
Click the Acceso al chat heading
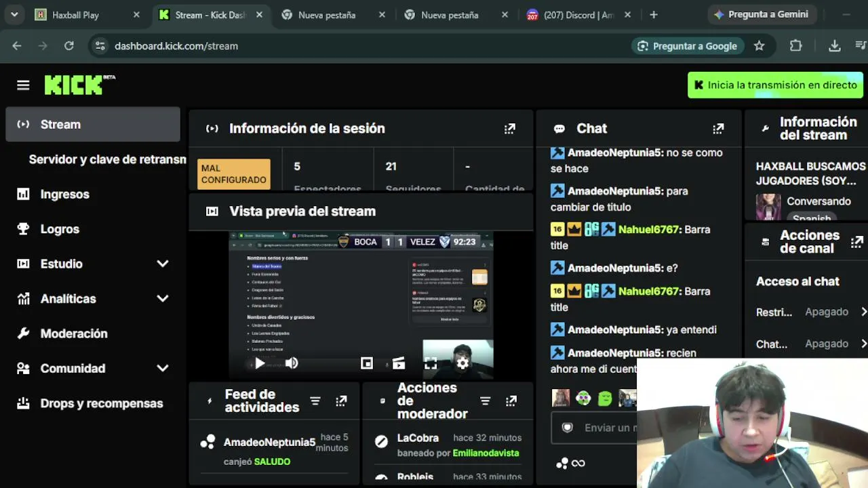pos(797,281)
